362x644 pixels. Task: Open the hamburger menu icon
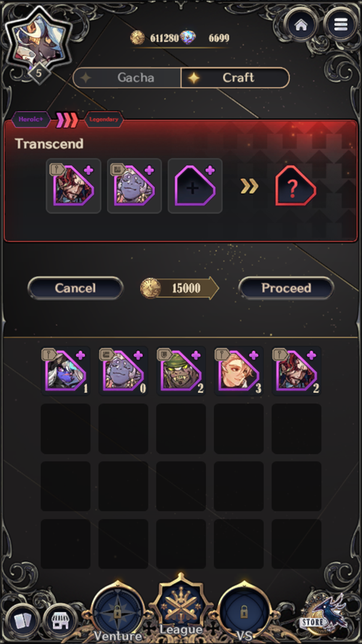coord(341,25)
